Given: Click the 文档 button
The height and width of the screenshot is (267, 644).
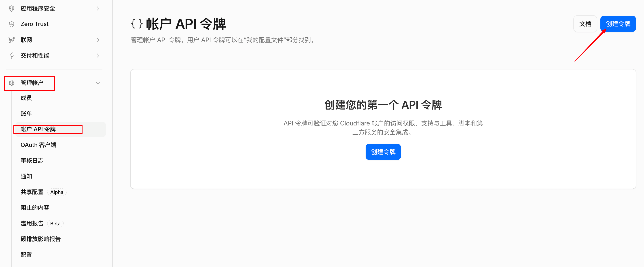Looking at the screenshot, I should [585, 24].
